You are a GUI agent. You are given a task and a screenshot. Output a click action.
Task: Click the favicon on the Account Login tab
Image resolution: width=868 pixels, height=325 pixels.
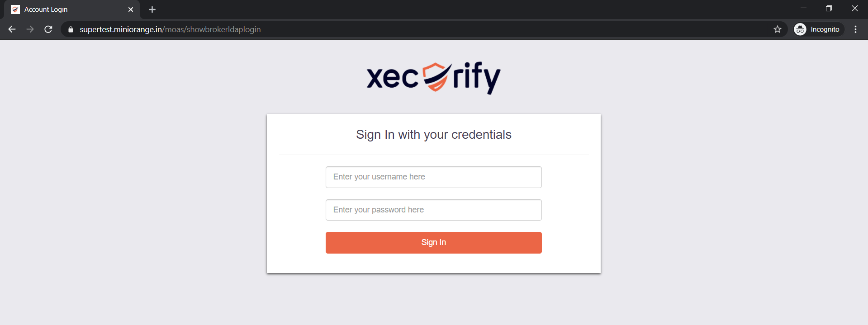pyautogui.click(x=15, y=9)
